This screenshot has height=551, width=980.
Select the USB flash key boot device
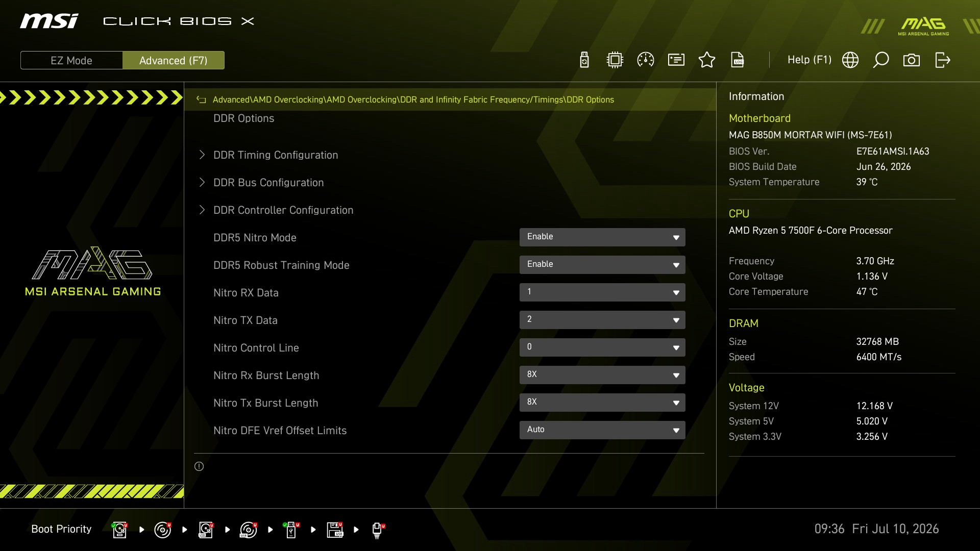coord(291,530)
